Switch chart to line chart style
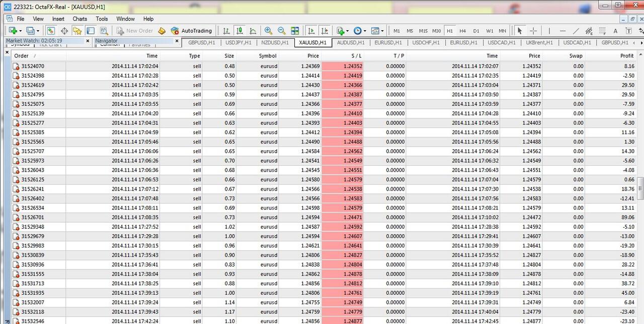Screen dimensions: 644x324 pyautogui.click(x=253, y=31)
